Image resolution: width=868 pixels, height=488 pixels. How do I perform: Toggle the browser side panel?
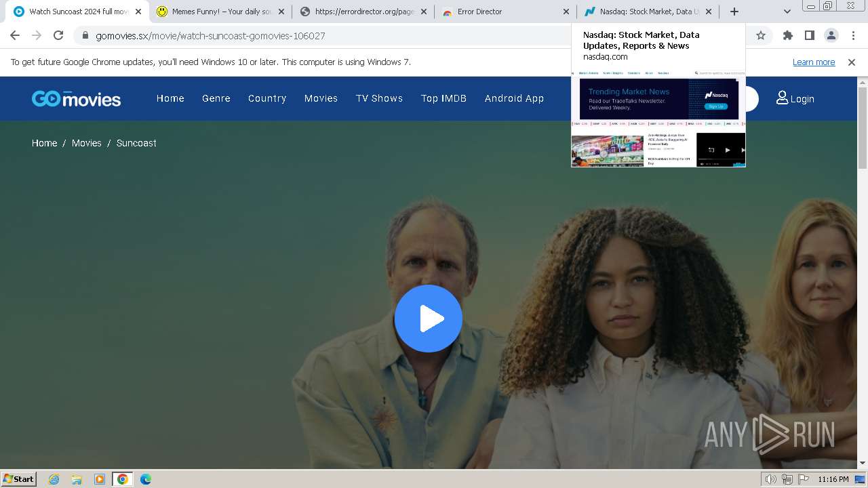point(809,35)
